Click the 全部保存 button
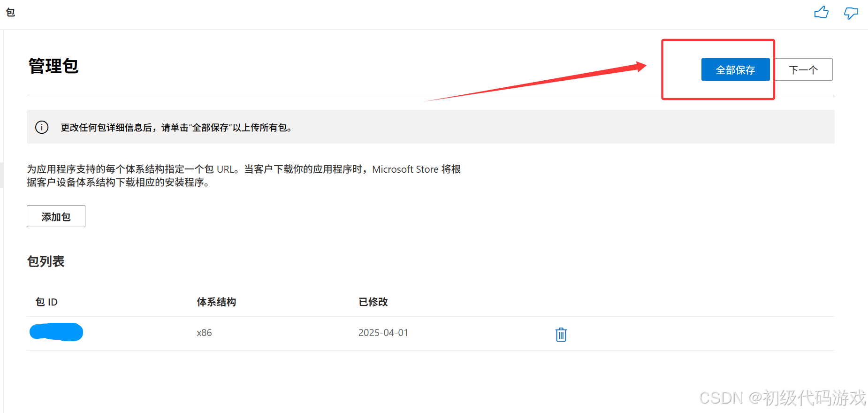868x413 pixels. click(735, 69)
